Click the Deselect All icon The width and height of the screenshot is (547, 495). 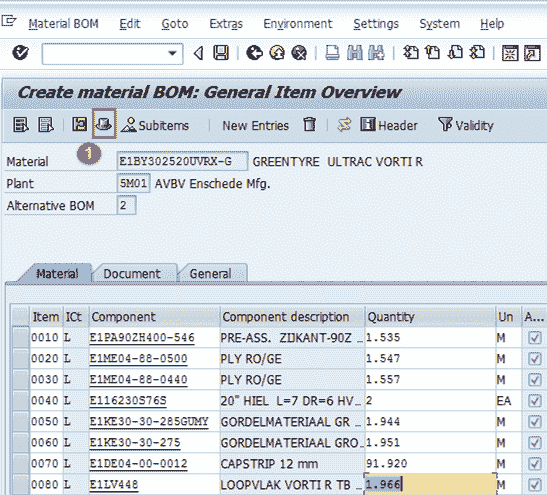pos(46,125)
